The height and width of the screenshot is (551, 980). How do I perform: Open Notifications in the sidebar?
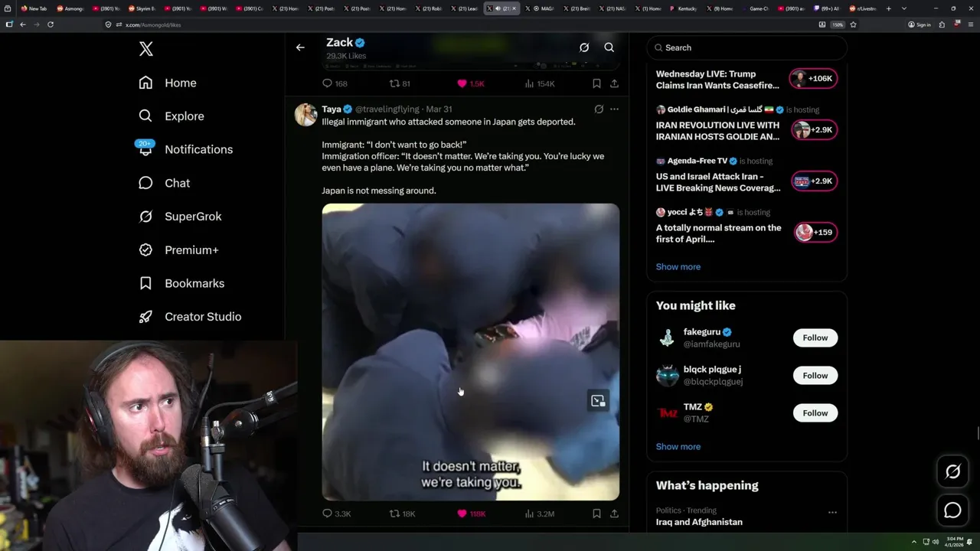pyautogui.click(x=185, y=149)
